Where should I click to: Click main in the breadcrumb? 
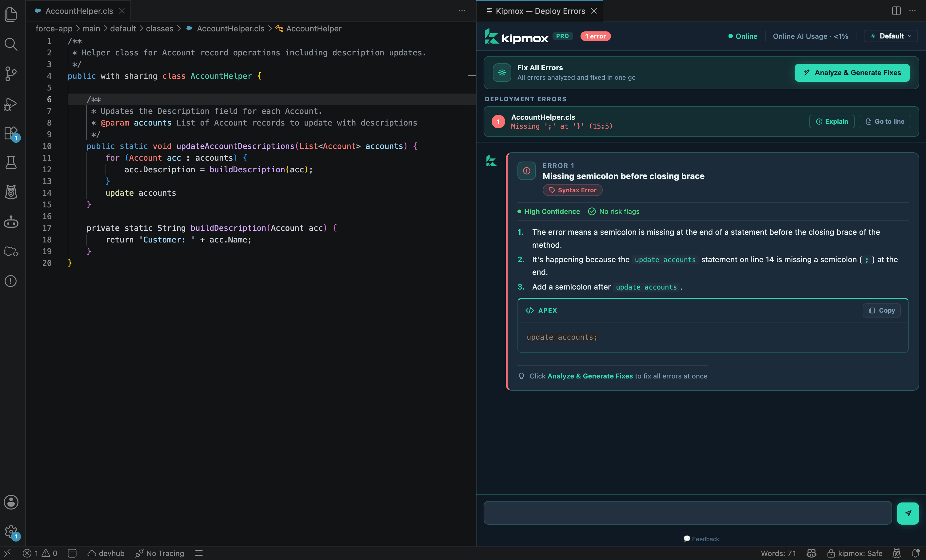coord(91,29)
